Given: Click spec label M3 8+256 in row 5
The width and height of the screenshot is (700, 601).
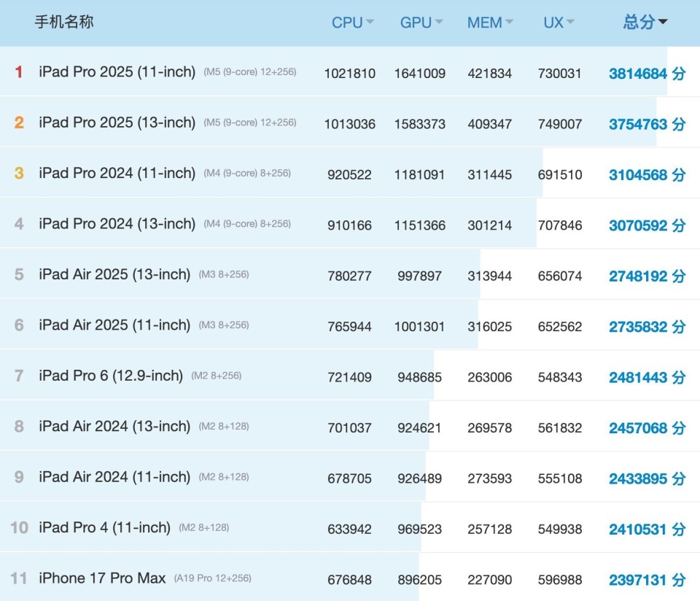Looking at the screenshot, I should pyautogui.click(x=224, y=274).
